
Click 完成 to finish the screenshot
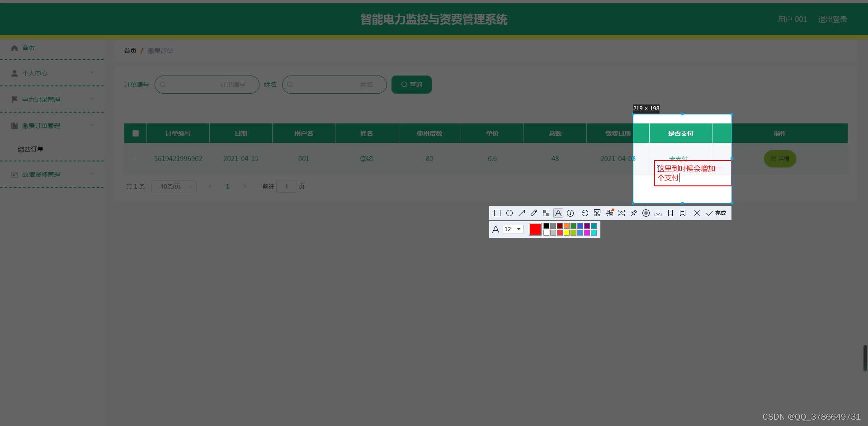click(716, 213)
